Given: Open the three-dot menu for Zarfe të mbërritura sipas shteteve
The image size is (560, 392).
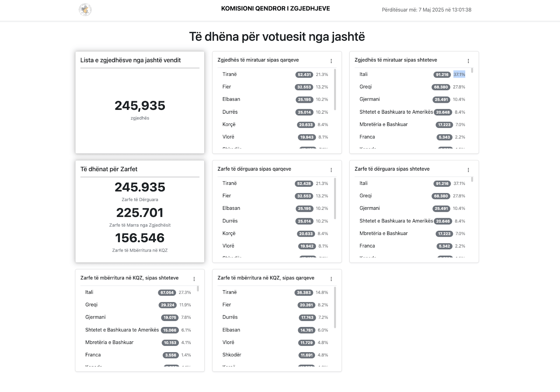Looking at the screenshot, I should pyautogui.click(x=194, y=279).
